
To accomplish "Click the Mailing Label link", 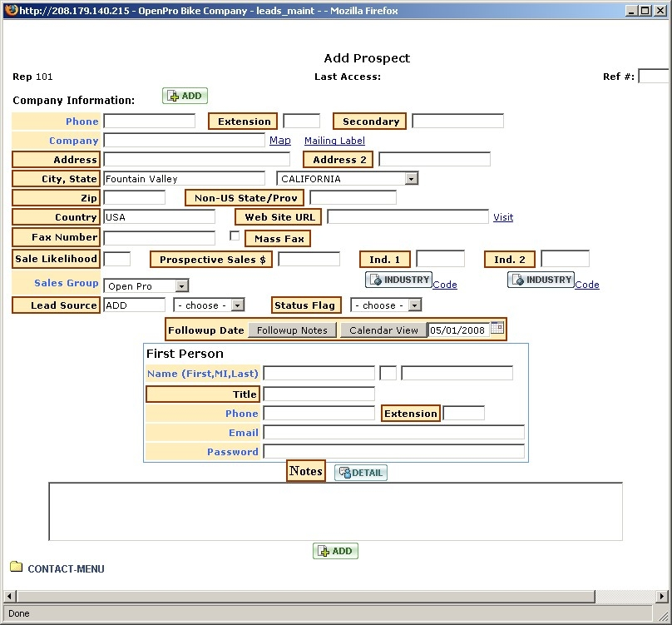I will point(334,141).
